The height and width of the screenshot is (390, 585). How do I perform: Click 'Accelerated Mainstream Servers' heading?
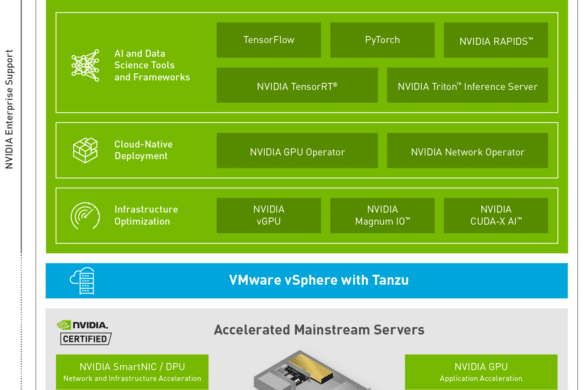[319, 330]
